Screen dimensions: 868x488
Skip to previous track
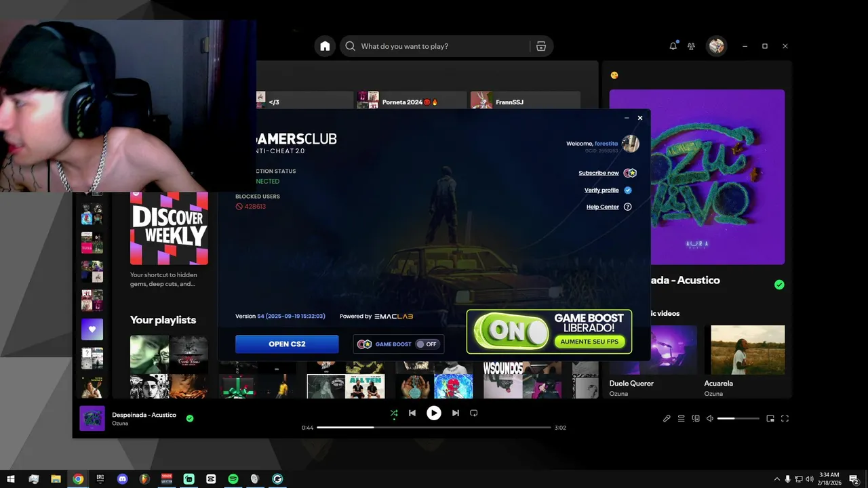coord(412,413)
